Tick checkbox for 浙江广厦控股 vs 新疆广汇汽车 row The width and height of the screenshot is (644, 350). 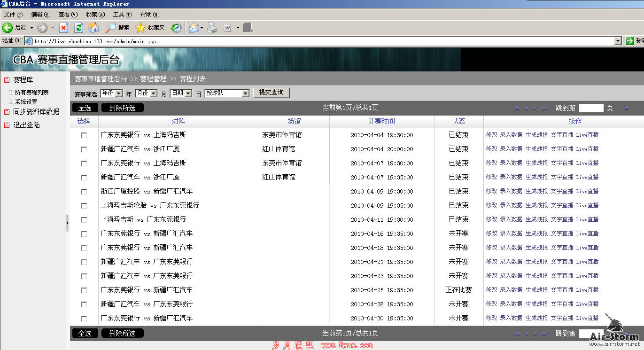click(x=84, y=192)
